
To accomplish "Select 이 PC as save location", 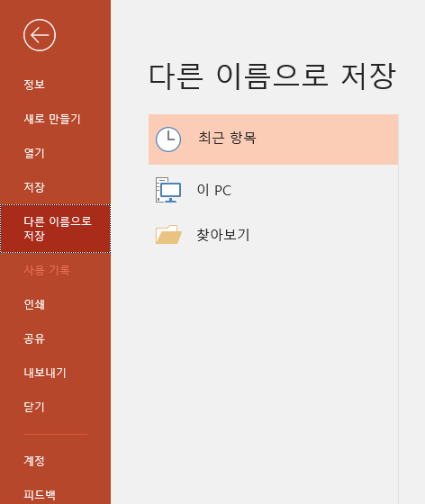I will 273,190.
